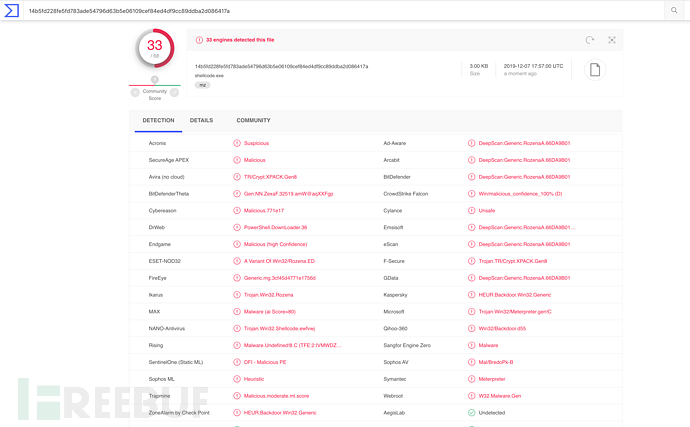
Task: Click the '3.00 KB' file size value
Action: pos(479,66)
